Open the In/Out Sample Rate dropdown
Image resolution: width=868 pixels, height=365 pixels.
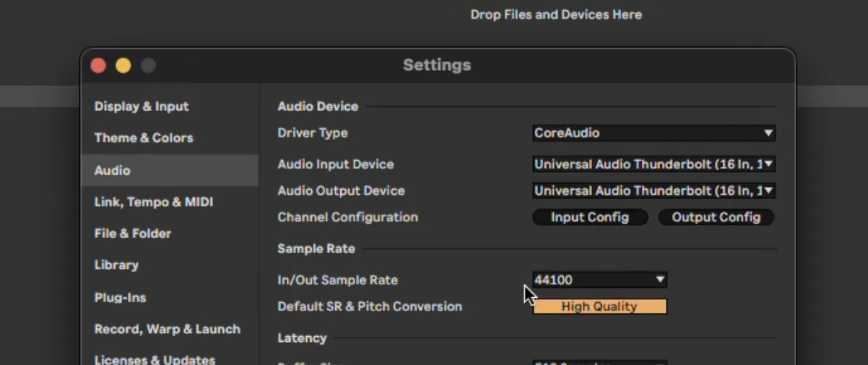(x=599, y=280)
